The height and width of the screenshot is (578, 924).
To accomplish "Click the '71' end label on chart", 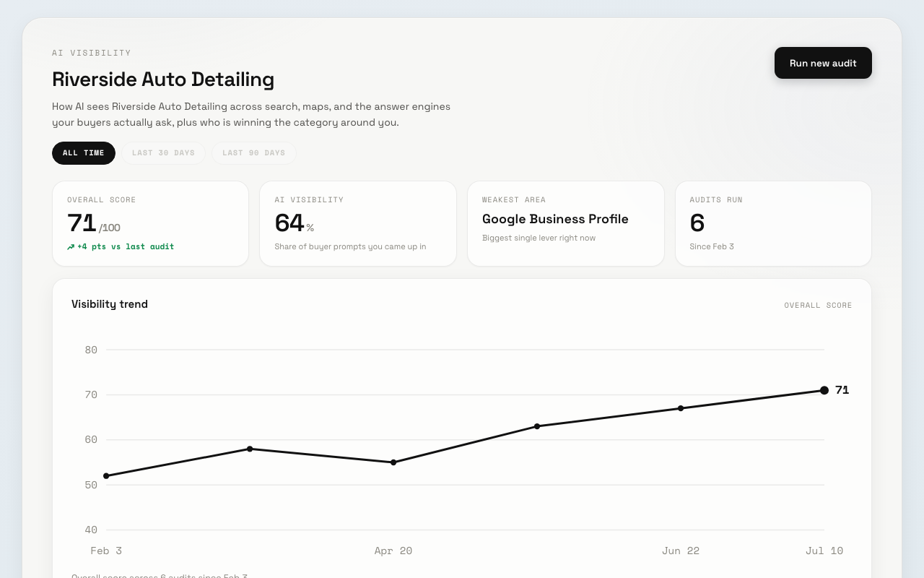I will point(842,390).
